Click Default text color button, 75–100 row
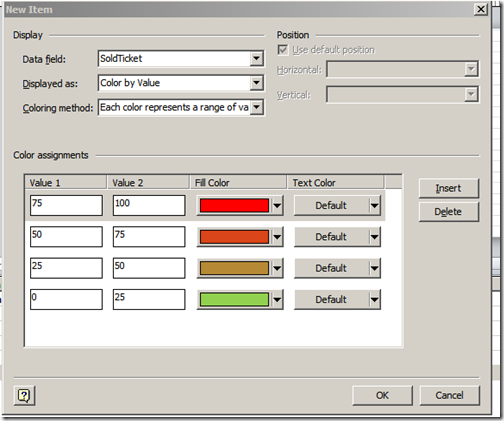Viewport: 504px width, 421px height. click(x=331, y=206)
